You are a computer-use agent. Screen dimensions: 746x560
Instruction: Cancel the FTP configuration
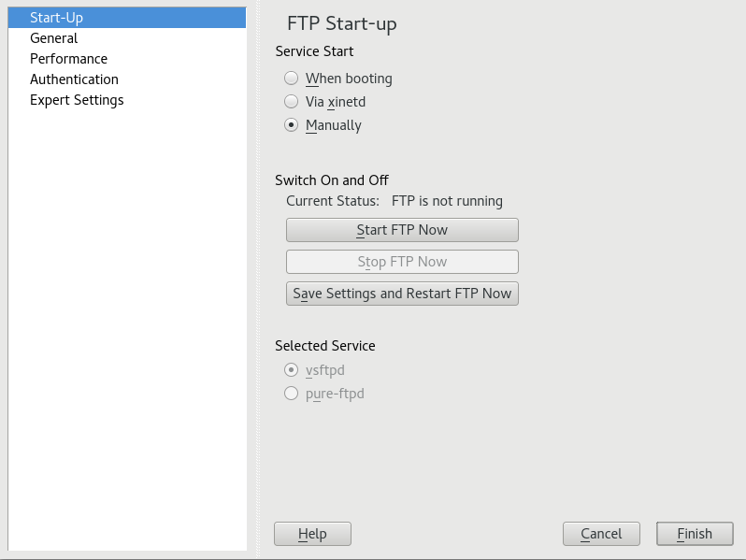(601, 534)
